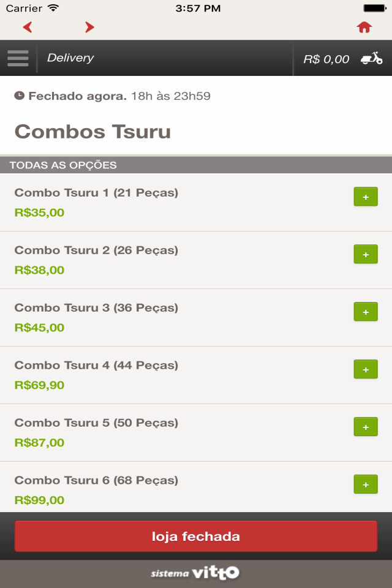View the R$ 0,00 cart total
The image size is (392, 588).
[x=326, y=59]
